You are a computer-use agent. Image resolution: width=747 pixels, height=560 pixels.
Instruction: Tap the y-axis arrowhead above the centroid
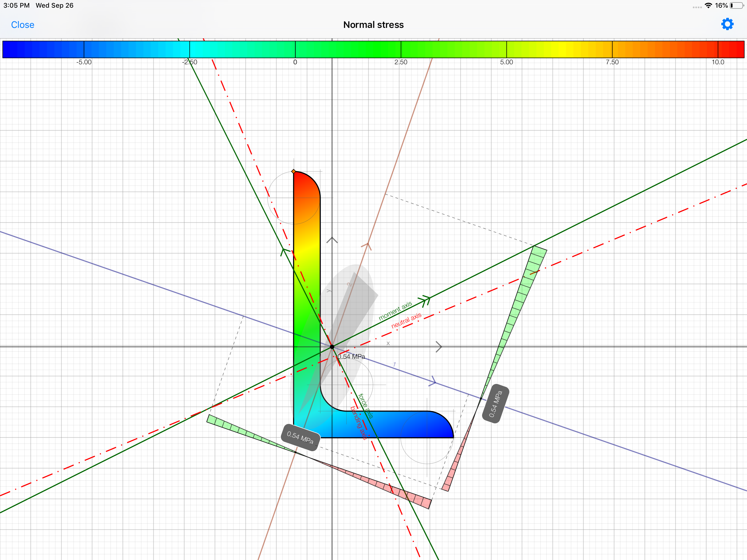(x=332, y=240)
